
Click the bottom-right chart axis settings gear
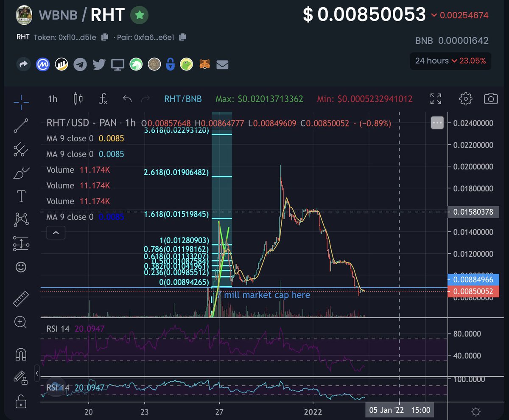click(475, 412)
